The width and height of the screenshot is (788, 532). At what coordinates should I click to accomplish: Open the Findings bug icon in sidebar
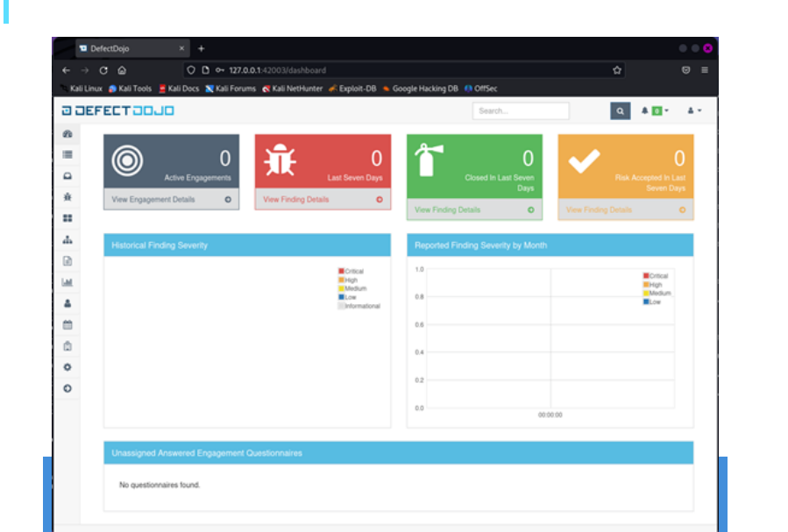(67, 197)
